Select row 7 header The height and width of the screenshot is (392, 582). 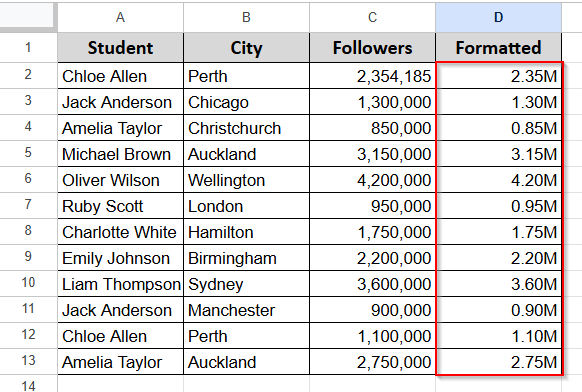28,205
